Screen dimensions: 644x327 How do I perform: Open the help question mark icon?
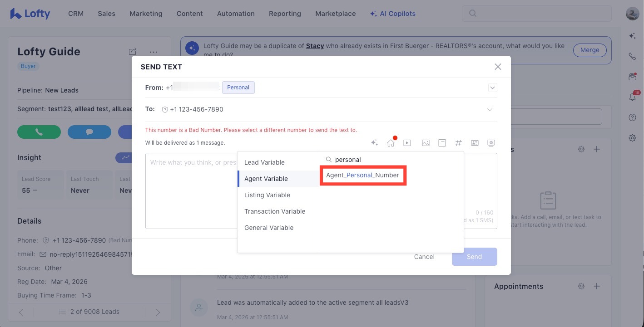click(x=632, y=117)
